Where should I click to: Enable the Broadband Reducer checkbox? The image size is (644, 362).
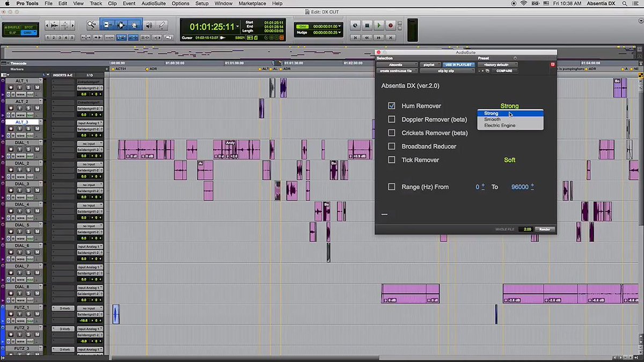point(392,146)
